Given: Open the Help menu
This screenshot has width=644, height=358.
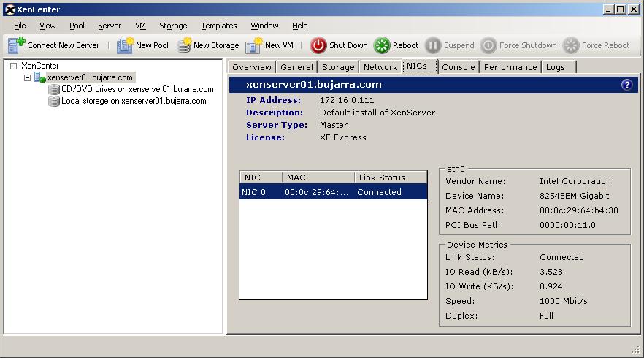Looking at the screenshot, I should [300, 26].
